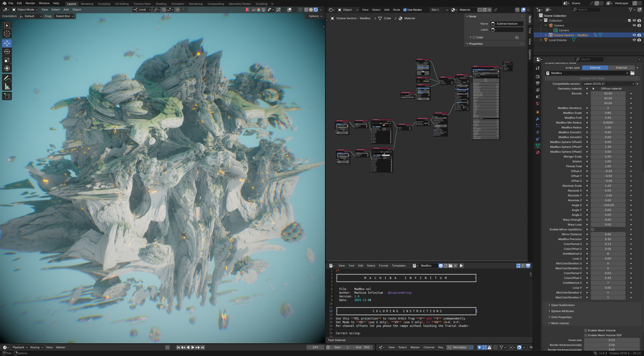This screenshot has width=644, height=356.
Task: Click the node Name field Subtract texture
Action: click(x=507, y=23)
